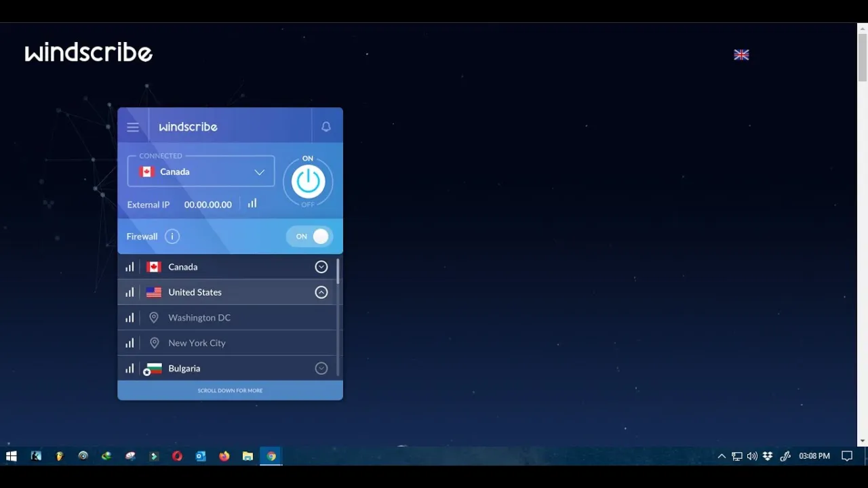
Task: Click Scroll Down For More bar
Action: click(x=230, y=390)
